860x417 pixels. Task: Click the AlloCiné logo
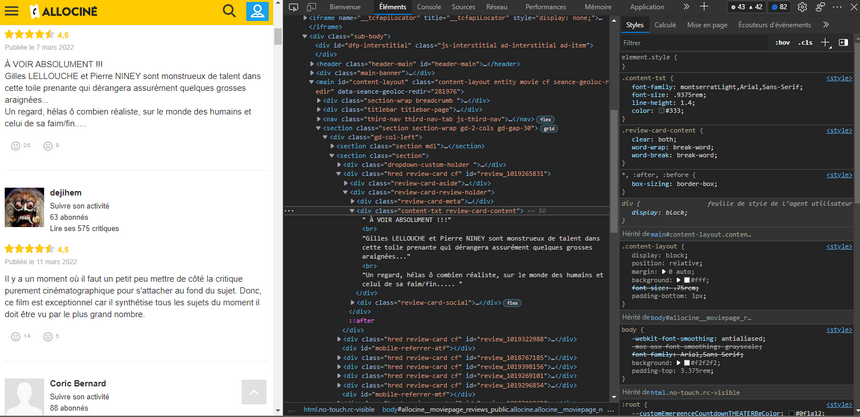(x=63, y=11)
